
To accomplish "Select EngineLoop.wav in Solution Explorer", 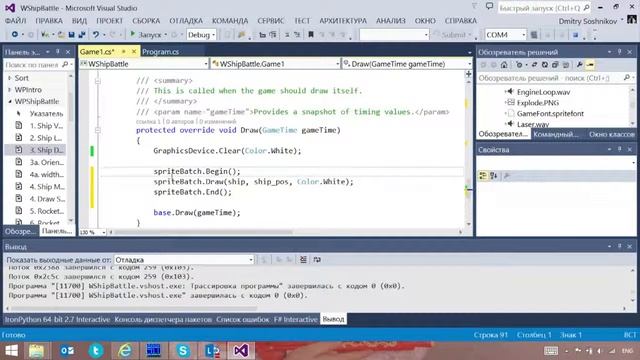I will 543,92.
